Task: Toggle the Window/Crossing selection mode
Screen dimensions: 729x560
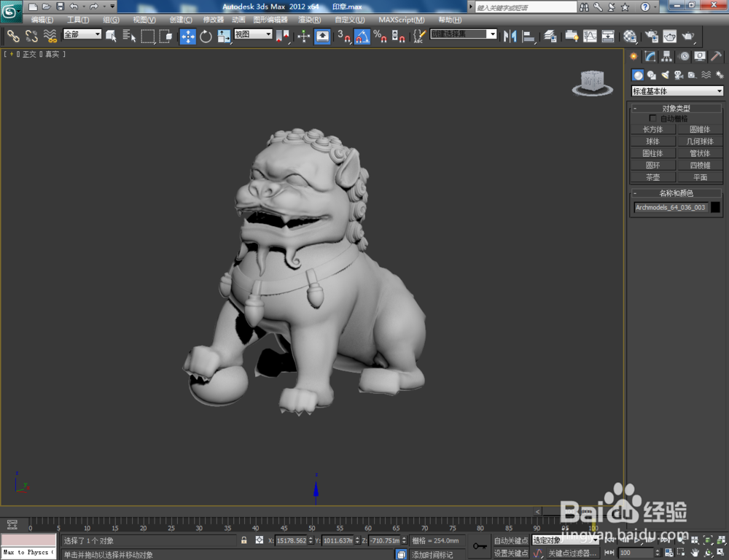Action: coord(165,36)
